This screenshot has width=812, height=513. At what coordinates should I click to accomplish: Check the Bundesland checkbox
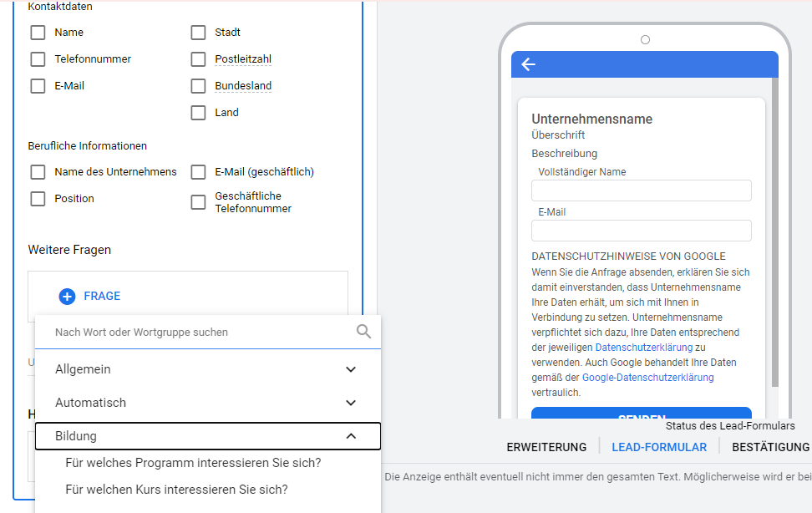tap(198, 85)
